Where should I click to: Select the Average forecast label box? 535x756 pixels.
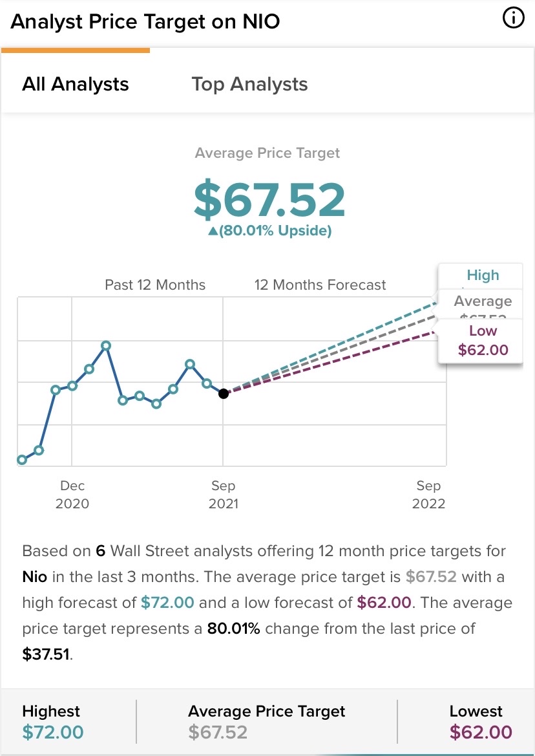[483, 301]
